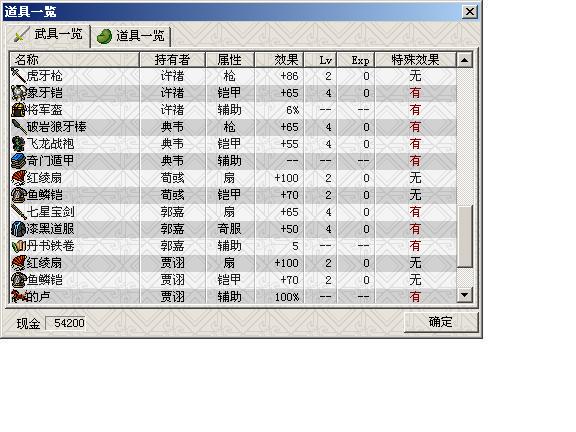Click the 确定 button

[440, 322]
